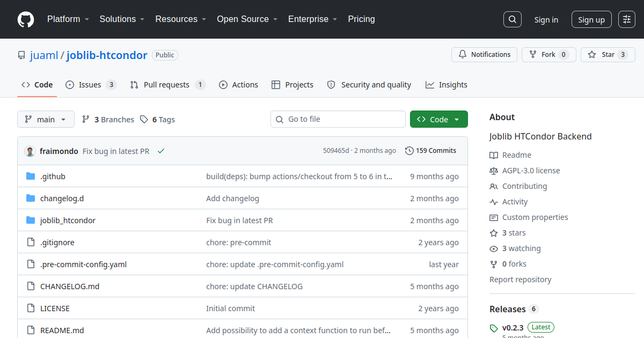The image size is (644, 338).
Task: Open 'Fix bug in latest PR' header commit
Action: pos(116,151)
